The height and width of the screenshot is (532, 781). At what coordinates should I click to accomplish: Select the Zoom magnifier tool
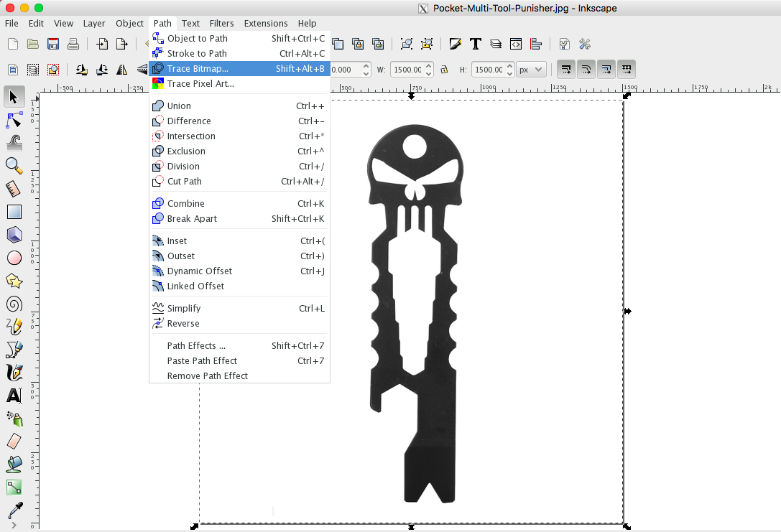pyautogui.click(x=14, y=166)
